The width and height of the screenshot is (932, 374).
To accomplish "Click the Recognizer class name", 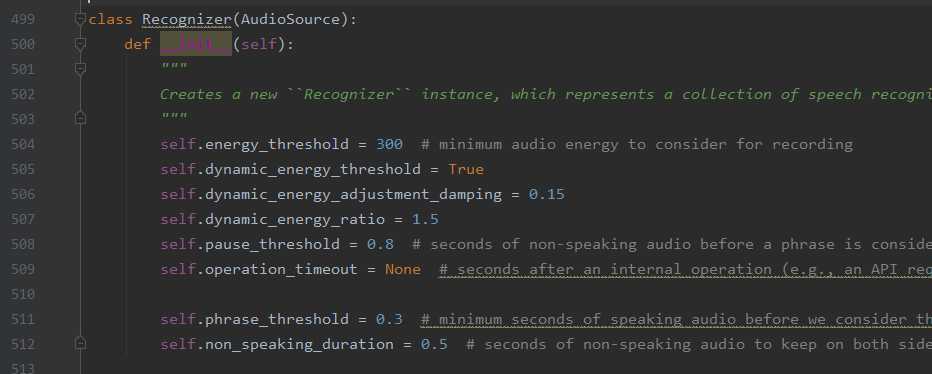I will pyautogui.click(x=187, y=19).
